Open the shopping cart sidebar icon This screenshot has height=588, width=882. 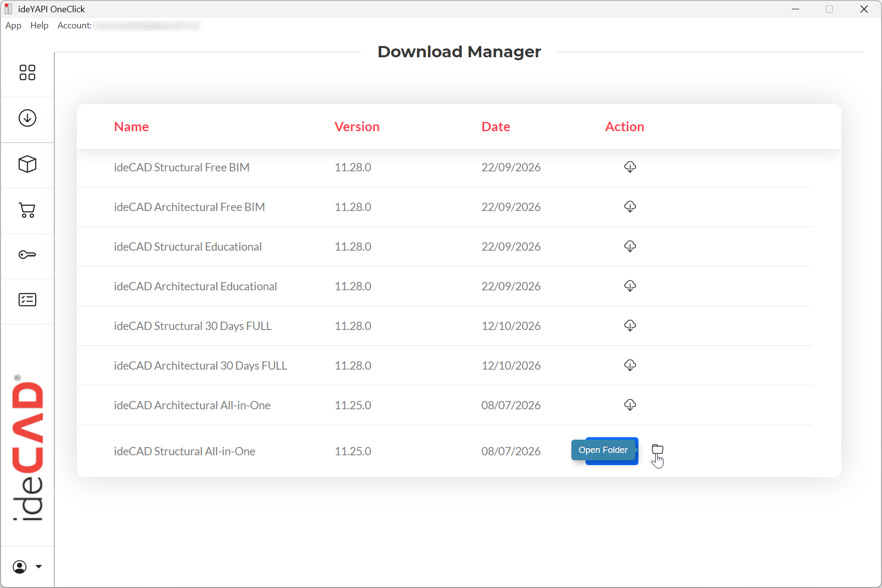point(27,210)
